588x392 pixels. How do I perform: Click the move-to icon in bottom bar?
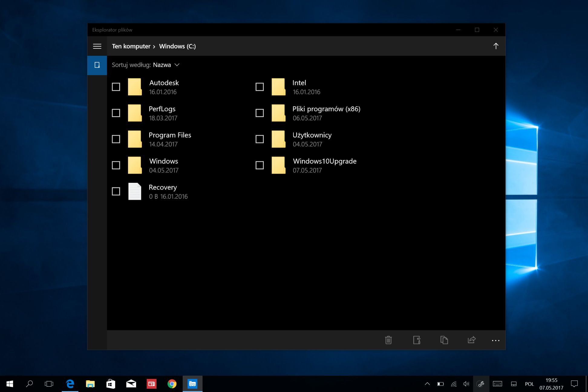click(x=416, y=340)
